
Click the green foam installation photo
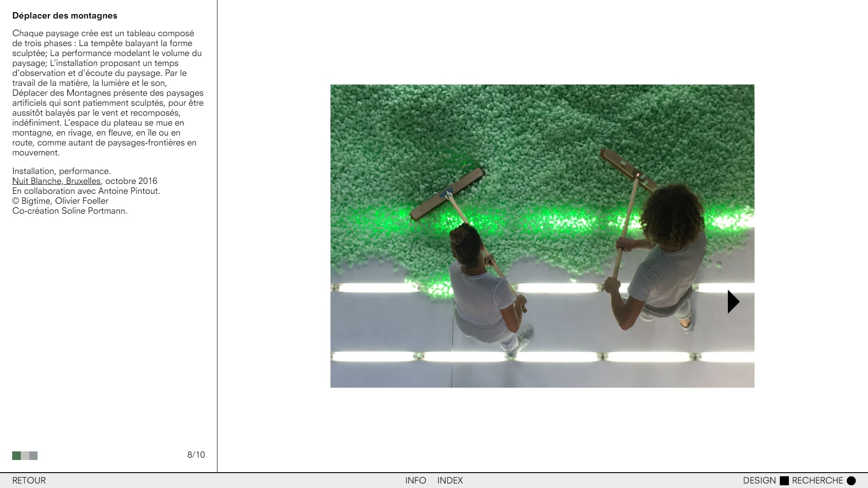[497, 136]
